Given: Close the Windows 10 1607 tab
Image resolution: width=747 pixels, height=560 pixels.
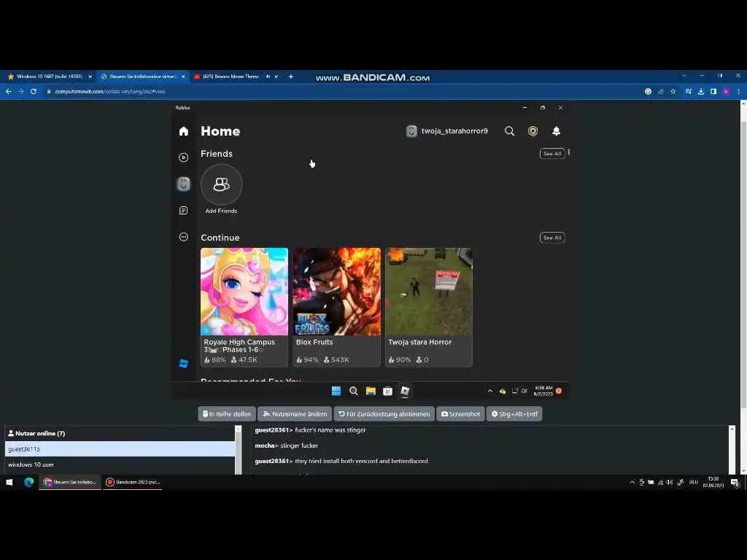Looking at the screenshot, I should coord(90,76).
